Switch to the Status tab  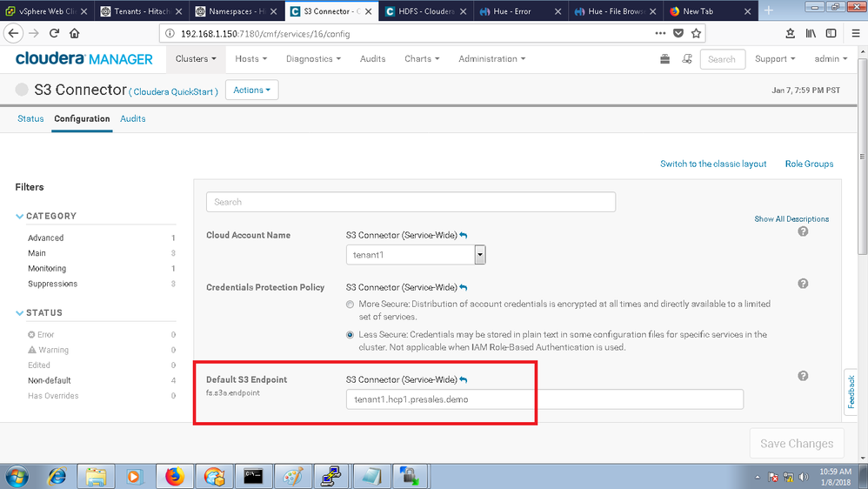(30, 118)
